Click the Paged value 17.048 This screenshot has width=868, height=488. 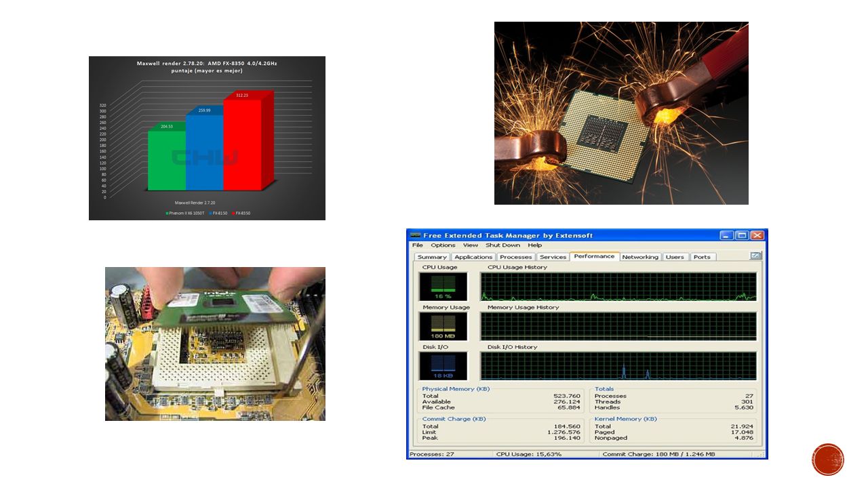coord(743,432)
